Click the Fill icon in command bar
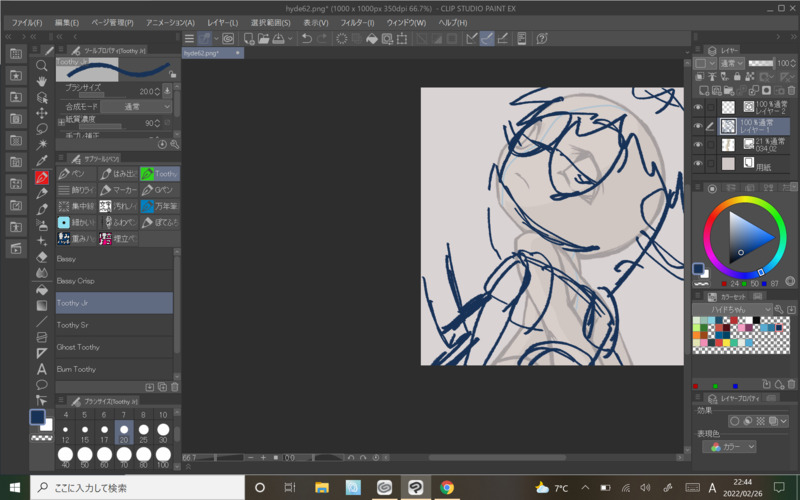 (x=372, y=39)
